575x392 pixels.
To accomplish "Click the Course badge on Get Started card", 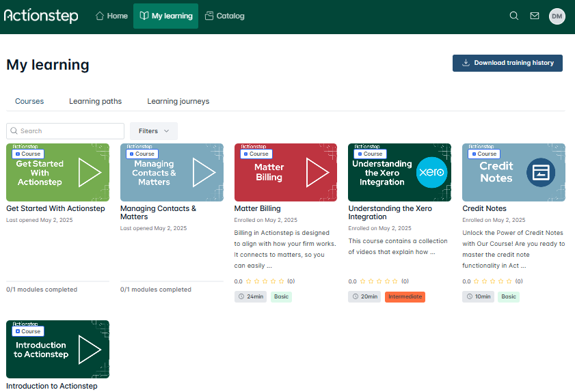I will pyautogui.click(x=28, y=154).
